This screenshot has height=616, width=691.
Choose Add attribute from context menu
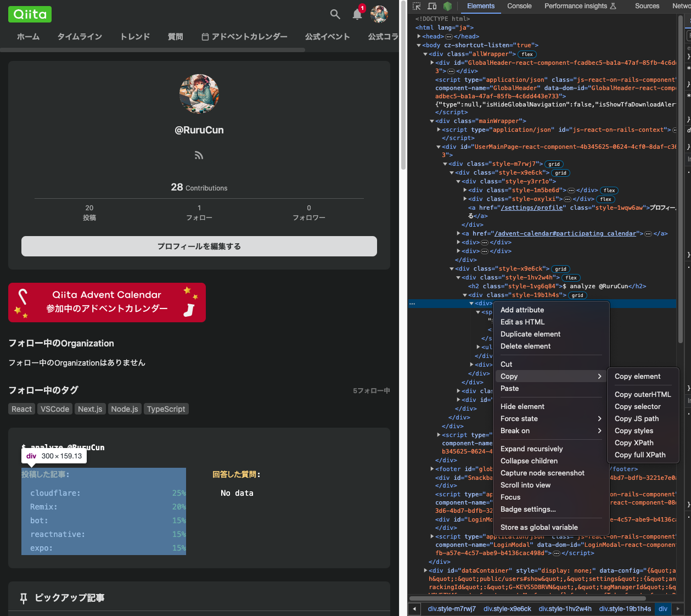pyautogui.click(x=551, y=310)
